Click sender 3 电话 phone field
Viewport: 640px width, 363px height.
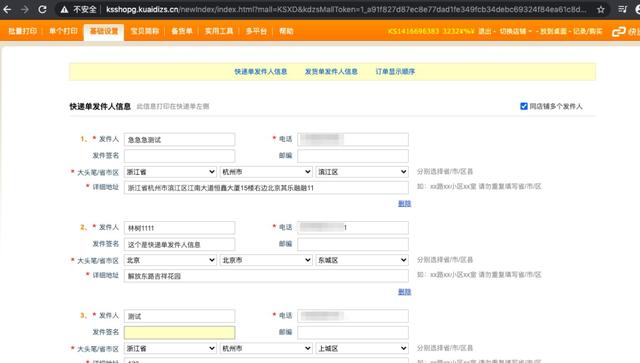tap(353, 316)
